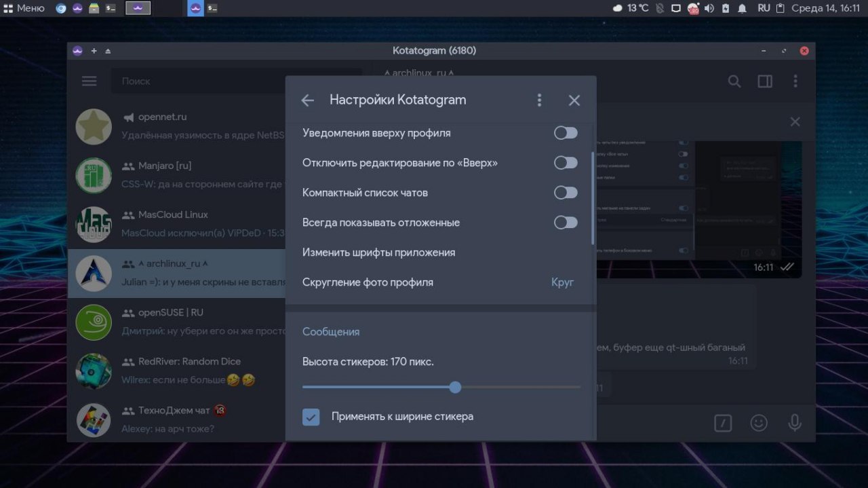Screen dimensions: 868x488
Task: Open clipboard manager icon in tray
Action: [781, 8]
